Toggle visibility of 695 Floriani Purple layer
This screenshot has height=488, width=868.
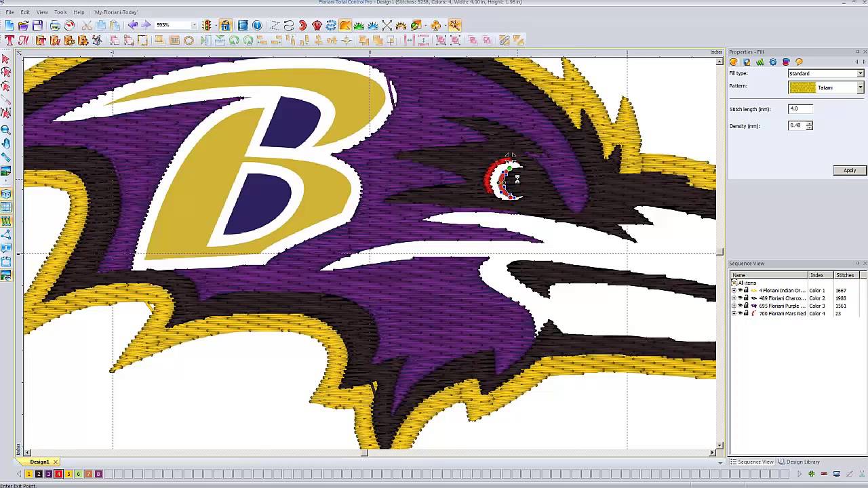coord(740,306)
